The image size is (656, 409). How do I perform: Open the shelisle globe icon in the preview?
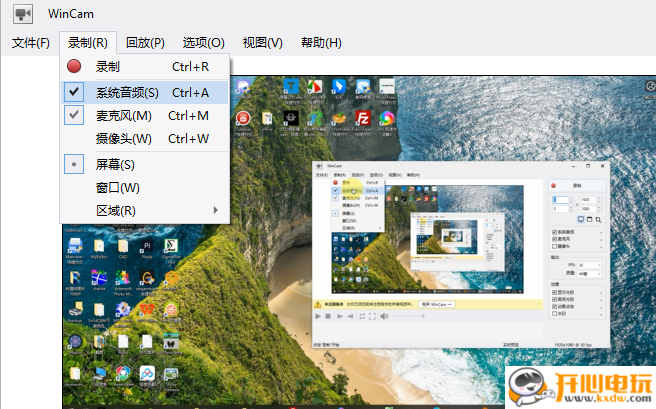click(99, 277)
